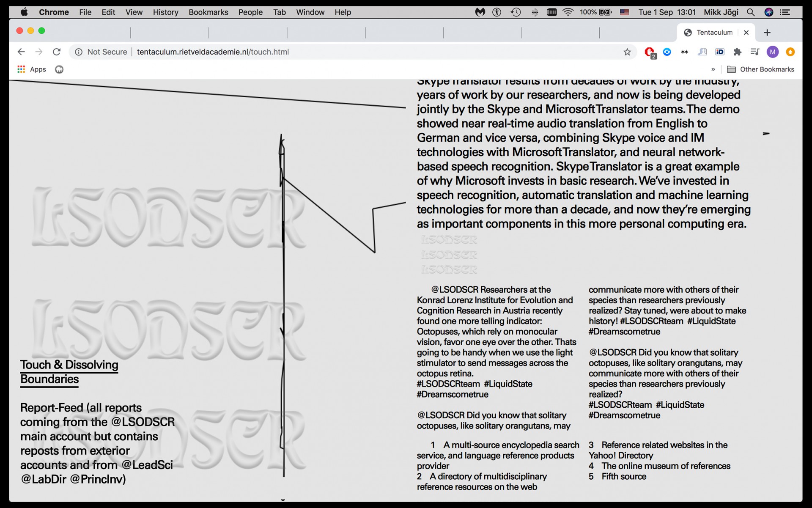
Task: Open the Bluetooth menu bar icon
Action: [x=535, y=12]
